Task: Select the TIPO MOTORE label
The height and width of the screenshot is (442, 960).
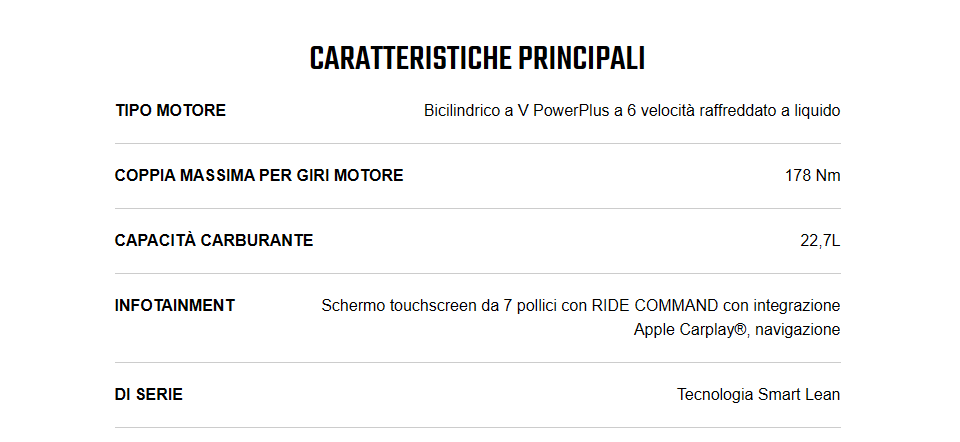Action: coord(171,110)
